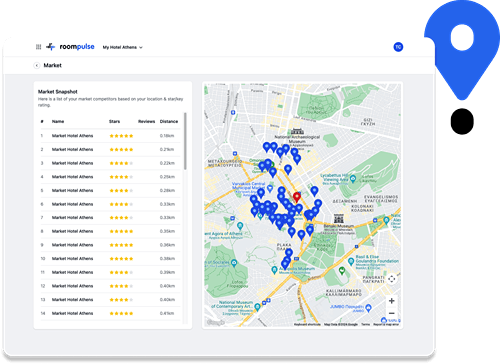500x364 pixels.
Task: Select row 9 at 0.36km distance
Action: 110,245
